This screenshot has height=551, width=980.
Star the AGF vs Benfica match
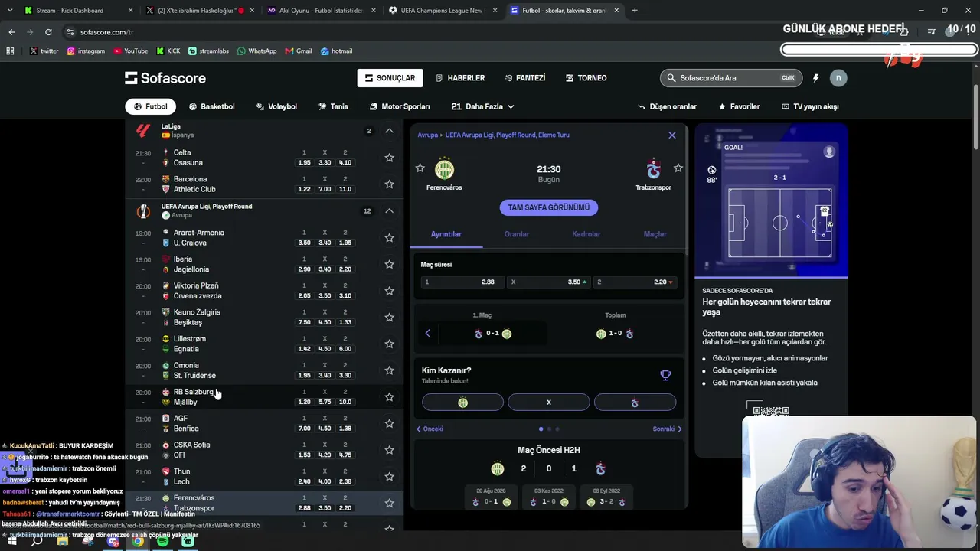[389, 423]
